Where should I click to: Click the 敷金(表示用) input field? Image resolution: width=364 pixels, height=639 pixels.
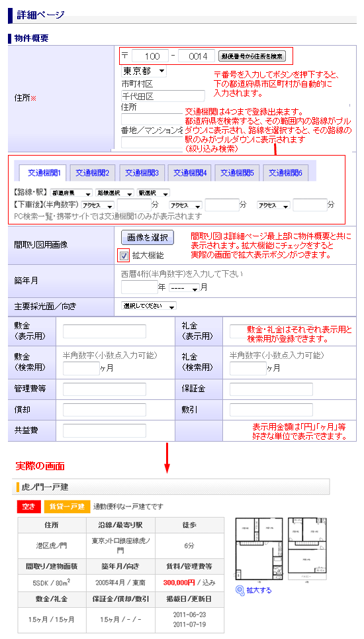click(x=104, y=331)
